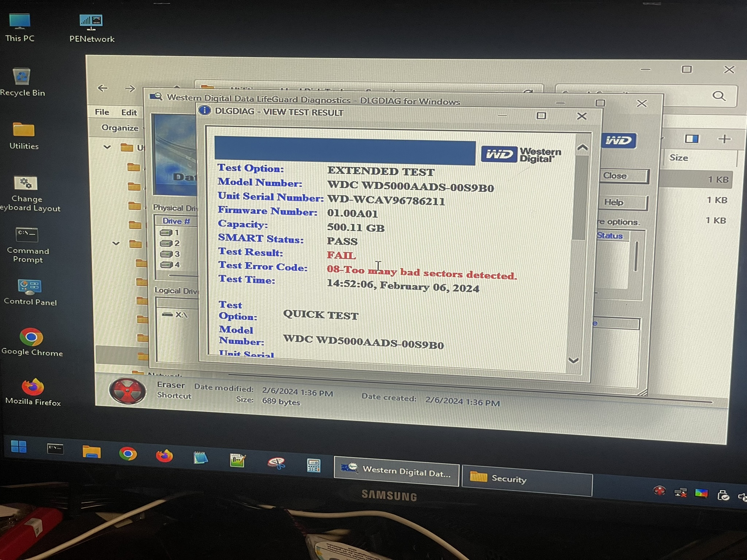Click the colorful display tray icon
This screenshot has height=560, width=747.
701,494
